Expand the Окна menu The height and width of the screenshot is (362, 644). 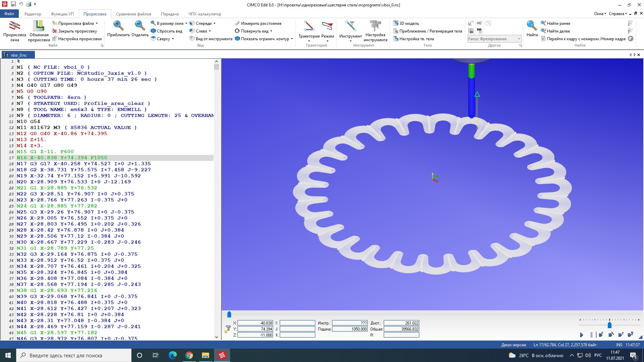click(x=600, y=14)
